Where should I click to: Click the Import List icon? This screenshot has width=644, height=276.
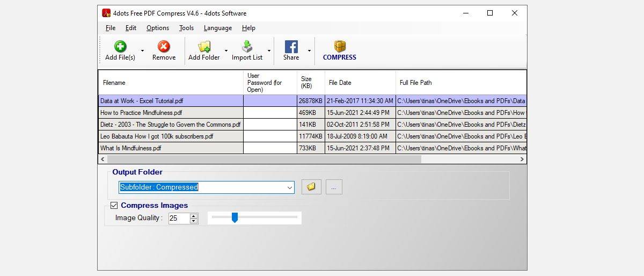pos(247,47)
